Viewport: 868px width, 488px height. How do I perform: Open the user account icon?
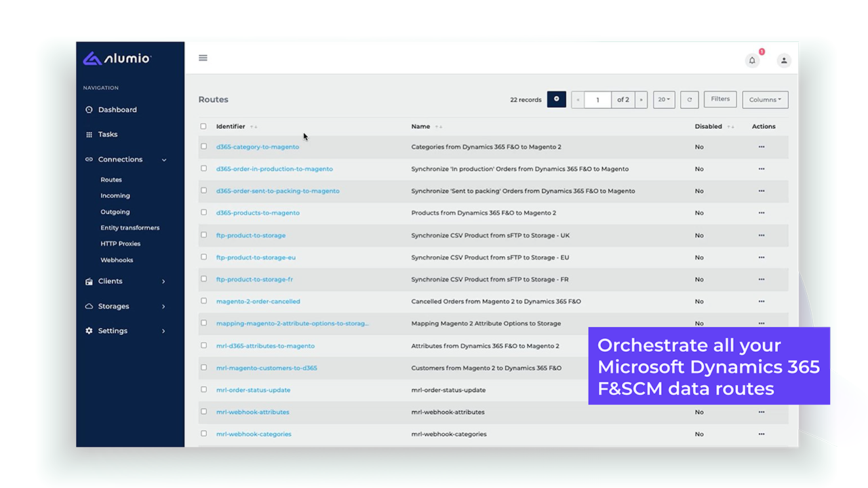784,60
